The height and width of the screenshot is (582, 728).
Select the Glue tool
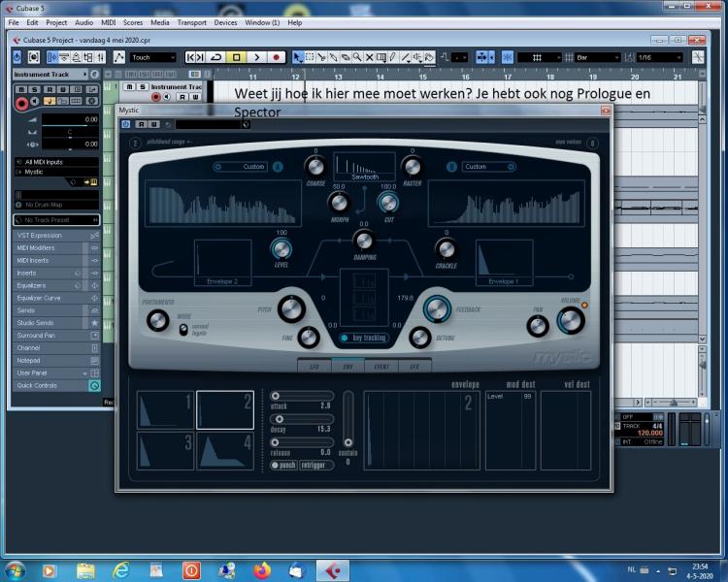click(x=333, y=57)
